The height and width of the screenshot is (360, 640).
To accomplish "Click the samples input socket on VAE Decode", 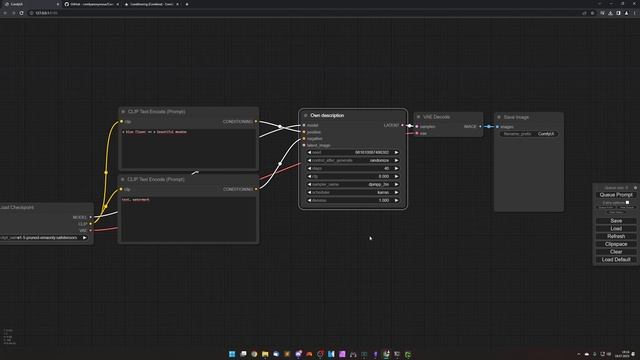I will 417,127.
